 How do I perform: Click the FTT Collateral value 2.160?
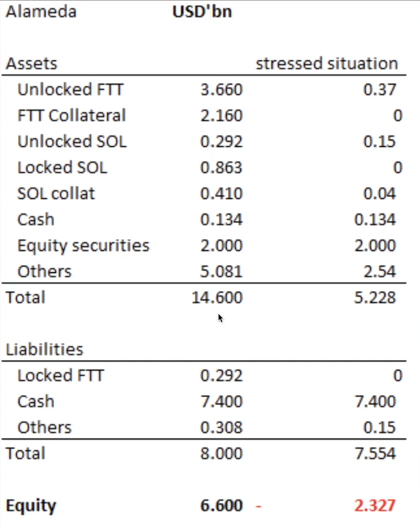tap(221, 116)
